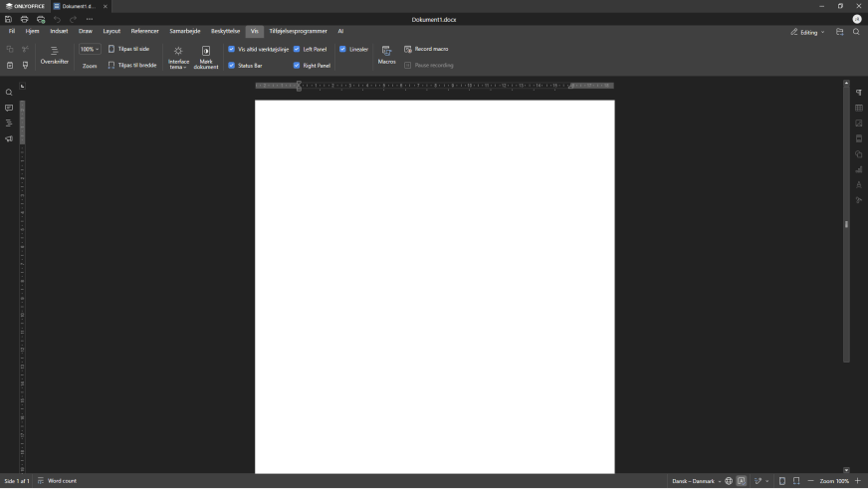Click the print icon in title bar

25,19
